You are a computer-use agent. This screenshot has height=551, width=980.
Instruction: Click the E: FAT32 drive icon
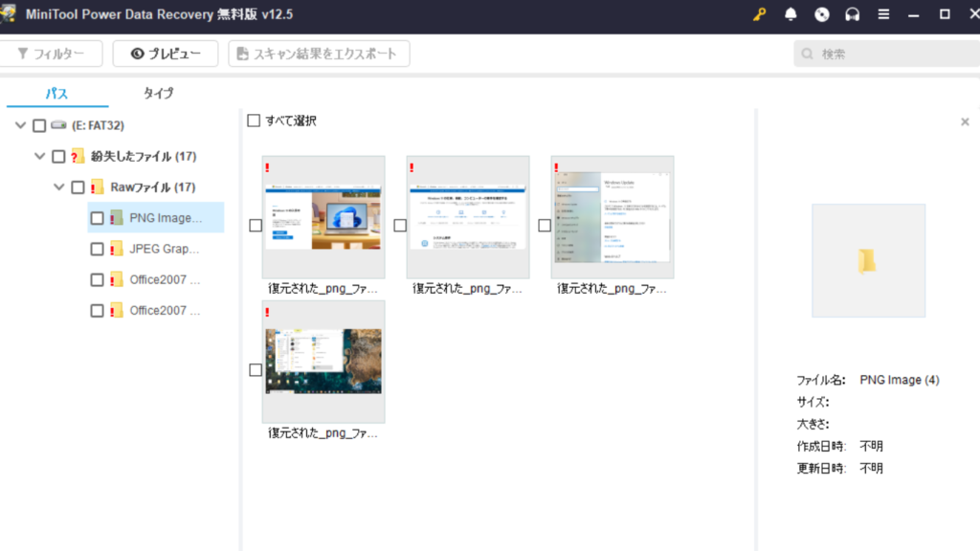(58, 125)
